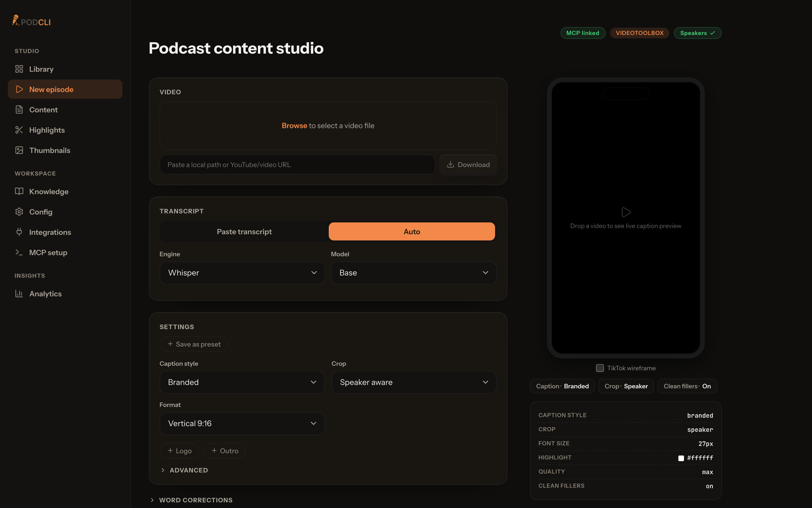The image size is (812, 508).
Task: Click the Config gear icon
Action: tap(19, 212)
